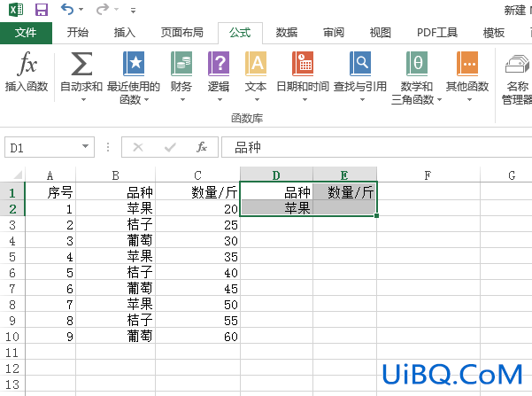Click the Select All corner triangle

(17, 175)
